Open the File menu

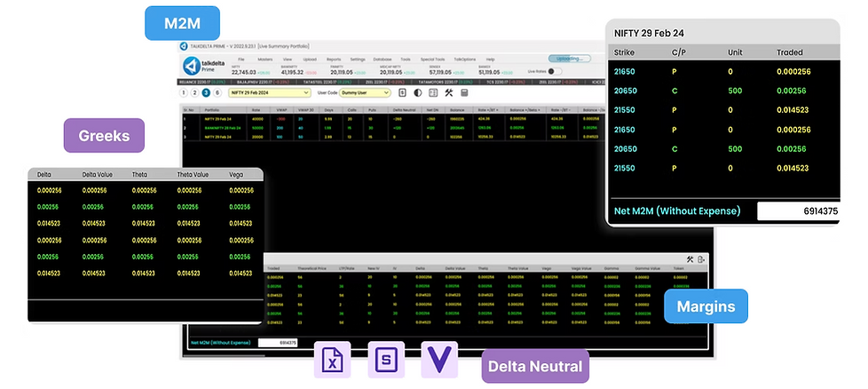tap(241, 60)
